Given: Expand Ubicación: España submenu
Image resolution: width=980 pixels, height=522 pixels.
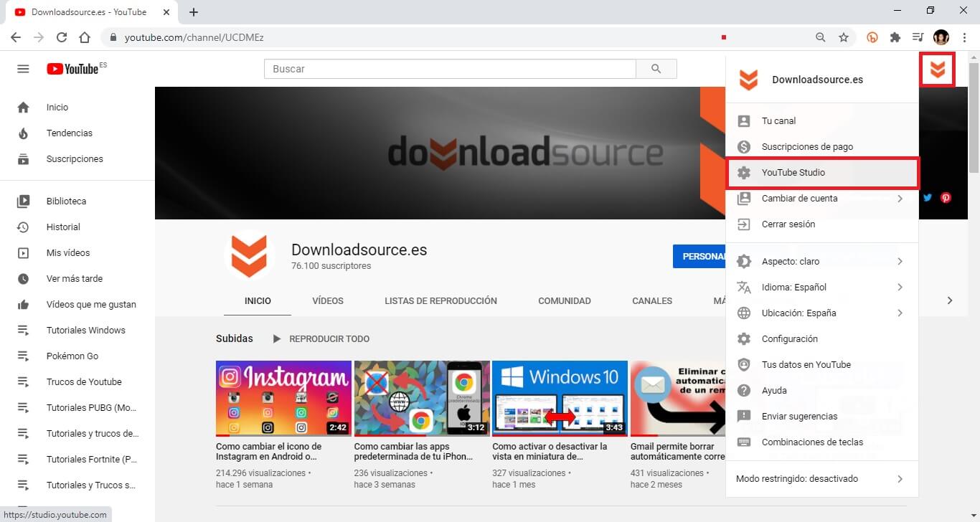Looking at the screenshot, I should 822,313.
